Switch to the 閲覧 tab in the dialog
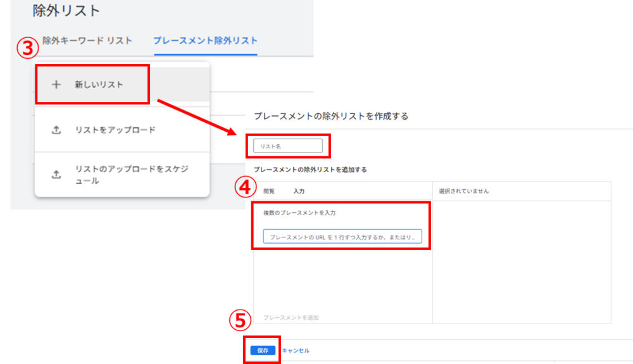 coord(269,191)
